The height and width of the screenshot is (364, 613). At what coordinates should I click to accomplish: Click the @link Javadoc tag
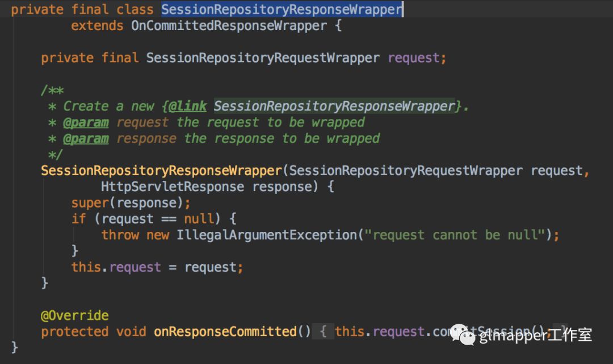[x=187, y=106]
